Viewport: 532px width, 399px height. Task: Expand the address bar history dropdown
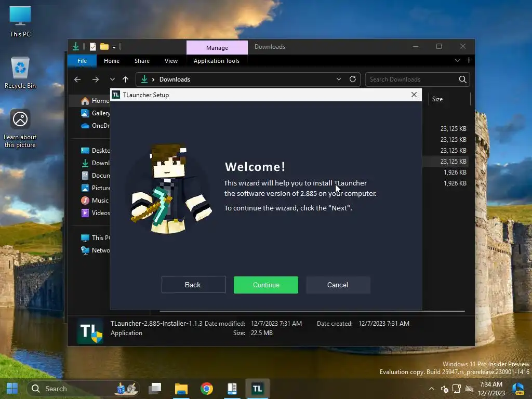[338, 79]
